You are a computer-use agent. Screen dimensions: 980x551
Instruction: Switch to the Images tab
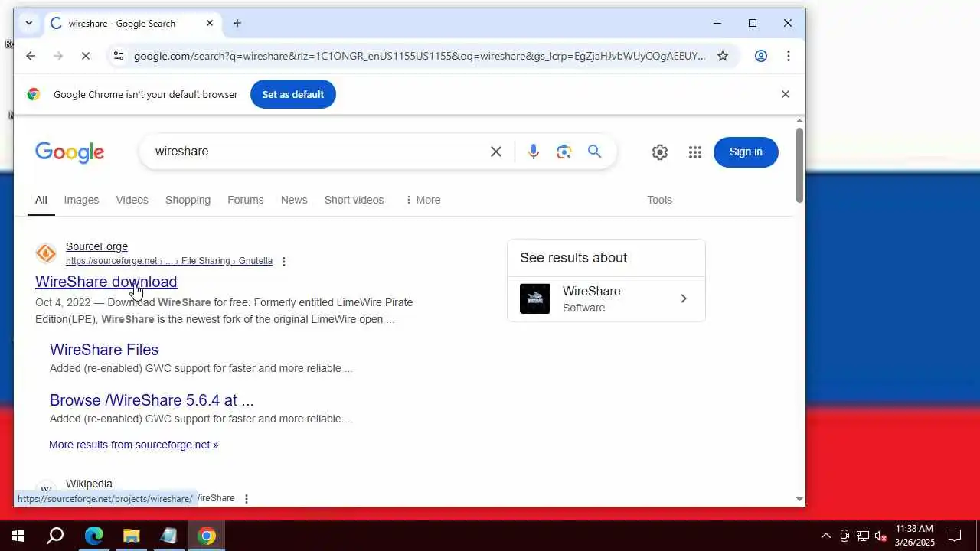[81, 200]
